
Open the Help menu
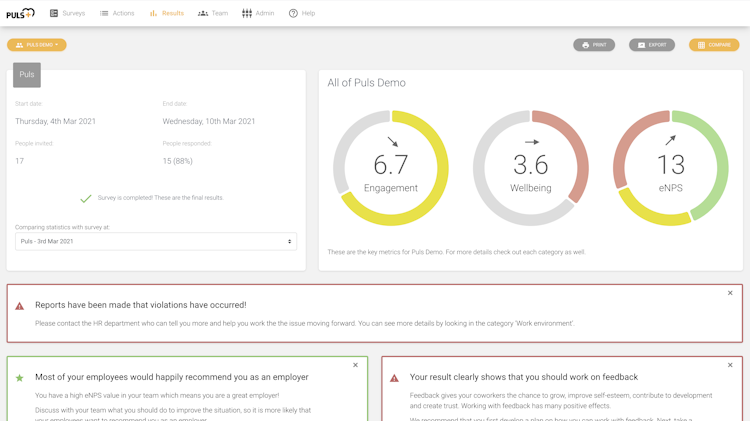click(302, 13)
